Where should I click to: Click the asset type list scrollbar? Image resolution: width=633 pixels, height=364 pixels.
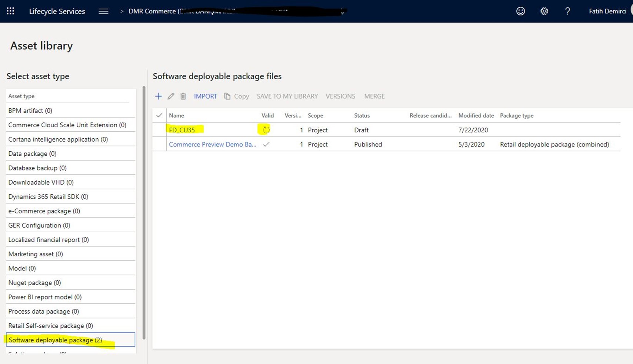coord(144,213)
